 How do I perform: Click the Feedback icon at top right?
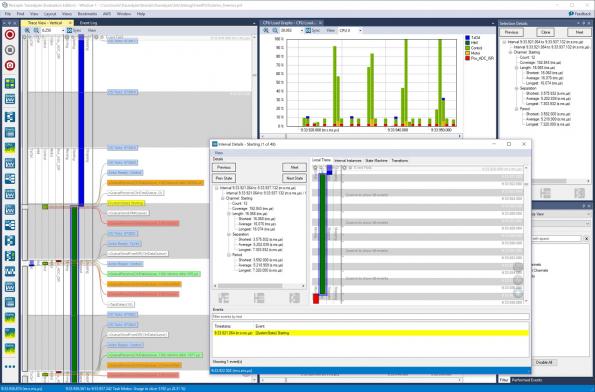click(580, 14)
